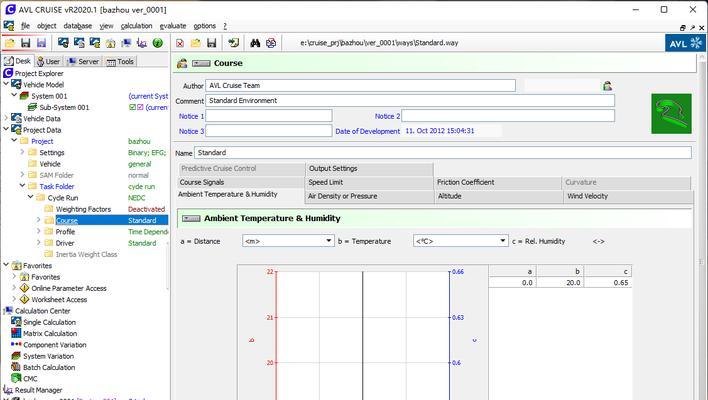Collapse the System 001 node
708x400 pixels.
(14, 95)
